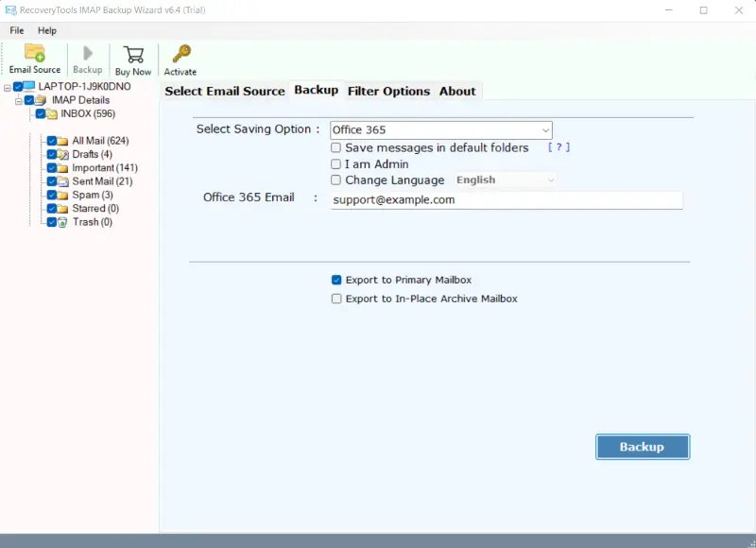Click the Email Source toolbar icon
The image size is (756, 548).
(34, 52)
